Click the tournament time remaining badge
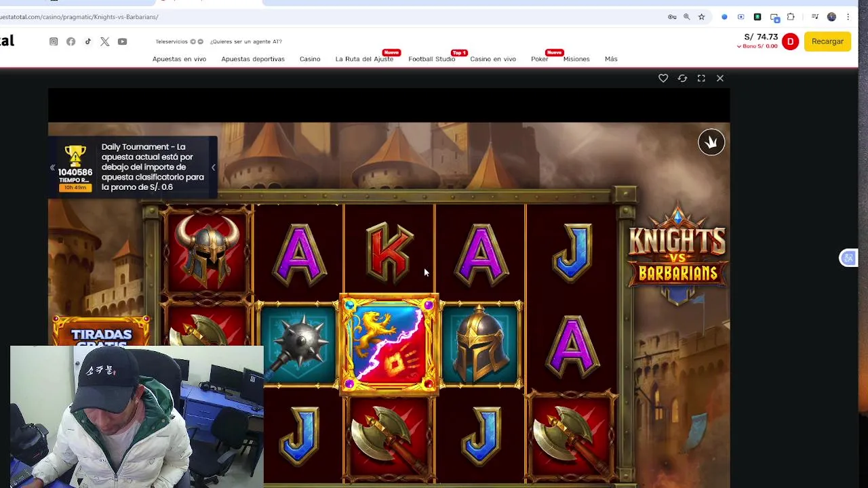This screenshot has height=488, width=868. pos(75,187)
